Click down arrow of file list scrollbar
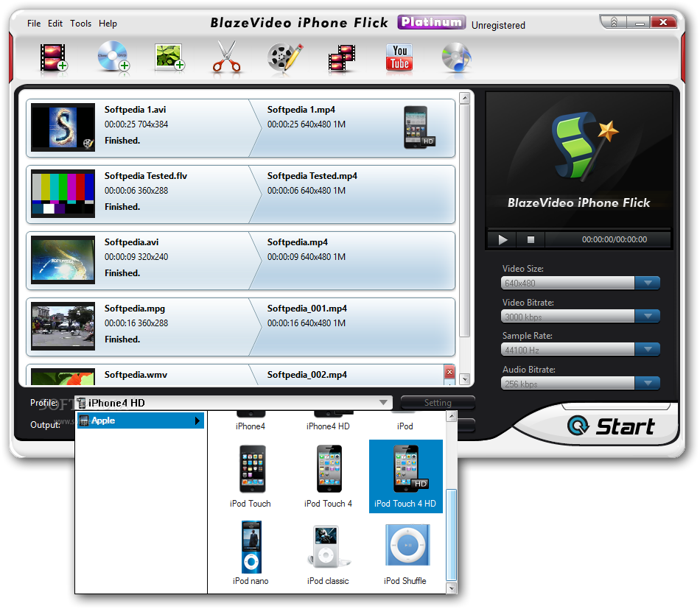Image resolution: width=700 pixels, height=609 pixels. pos(465,379)
